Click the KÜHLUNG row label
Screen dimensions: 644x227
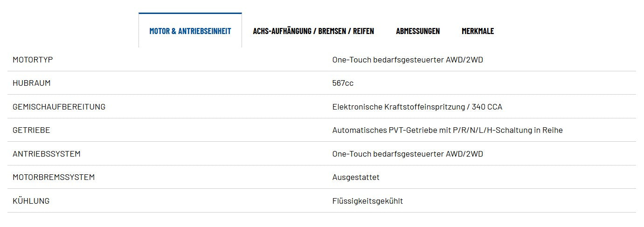pos(31,201)
